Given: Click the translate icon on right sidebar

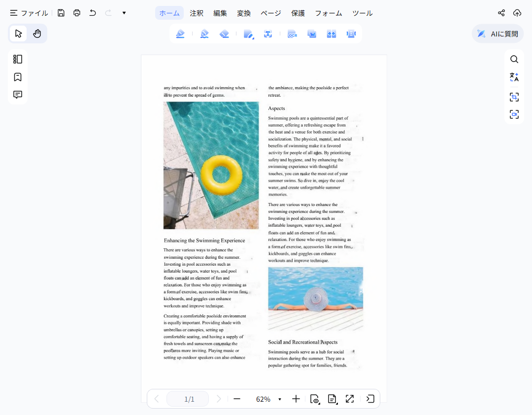Looking at the screenshot, I should coord(514,77).
